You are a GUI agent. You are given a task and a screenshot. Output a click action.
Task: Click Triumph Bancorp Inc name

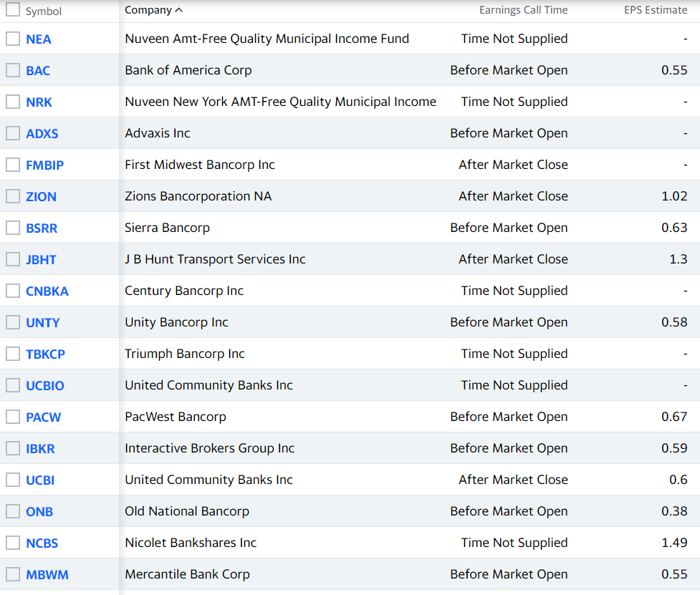click(x=185, y=354)
